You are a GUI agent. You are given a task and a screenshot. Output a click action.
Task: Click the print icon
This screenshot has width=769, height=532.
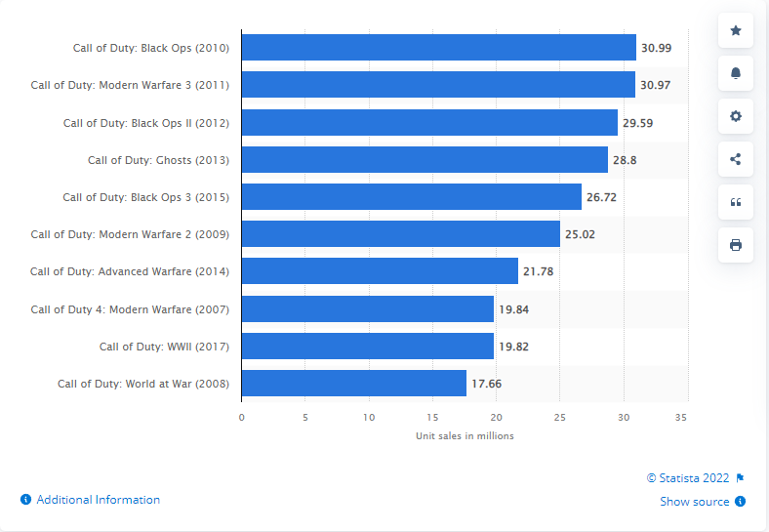(735, 245)
